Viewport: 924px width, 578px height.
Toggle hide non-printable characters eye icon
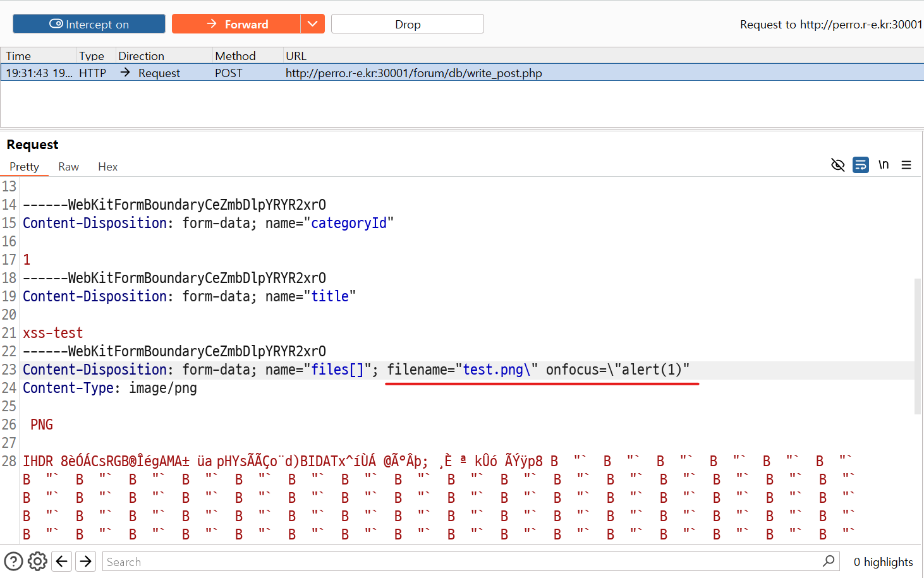(837, 165)
